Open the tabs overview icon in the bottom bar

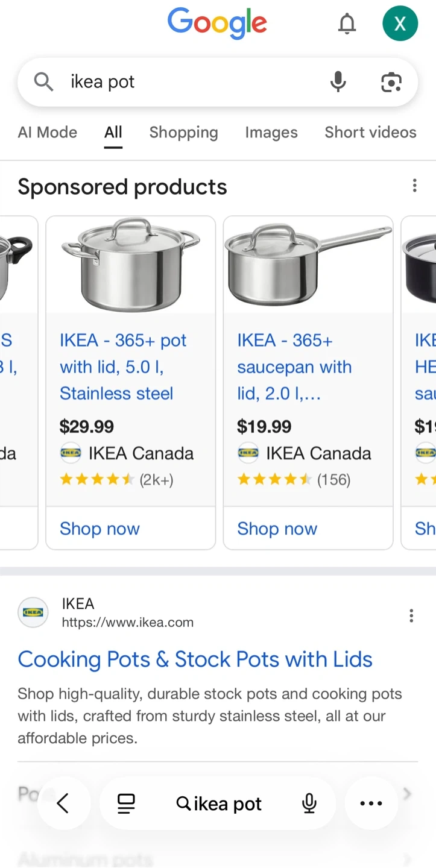[x=126, y=804]
